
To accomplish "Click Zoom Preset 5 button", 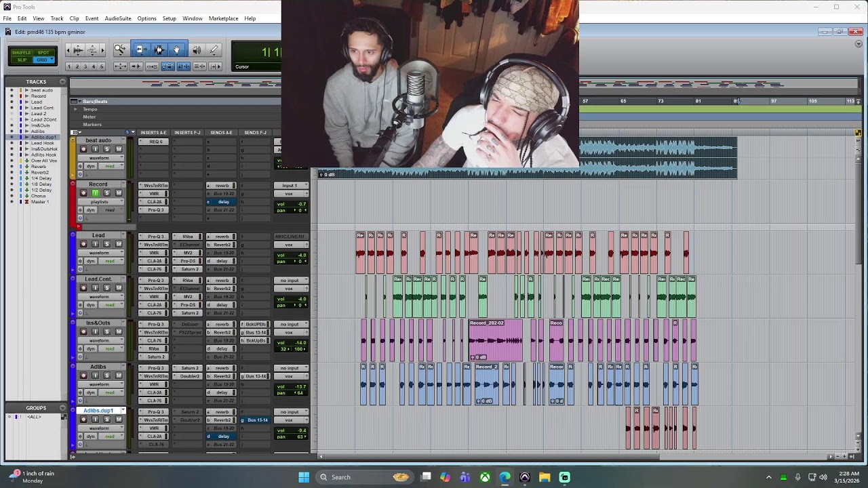I will pyautogui.click(x=102, y=66).
